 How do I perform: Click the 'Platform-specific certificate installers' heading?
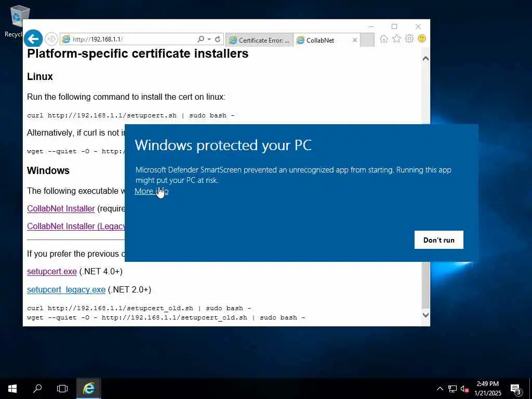coord(138,54)
